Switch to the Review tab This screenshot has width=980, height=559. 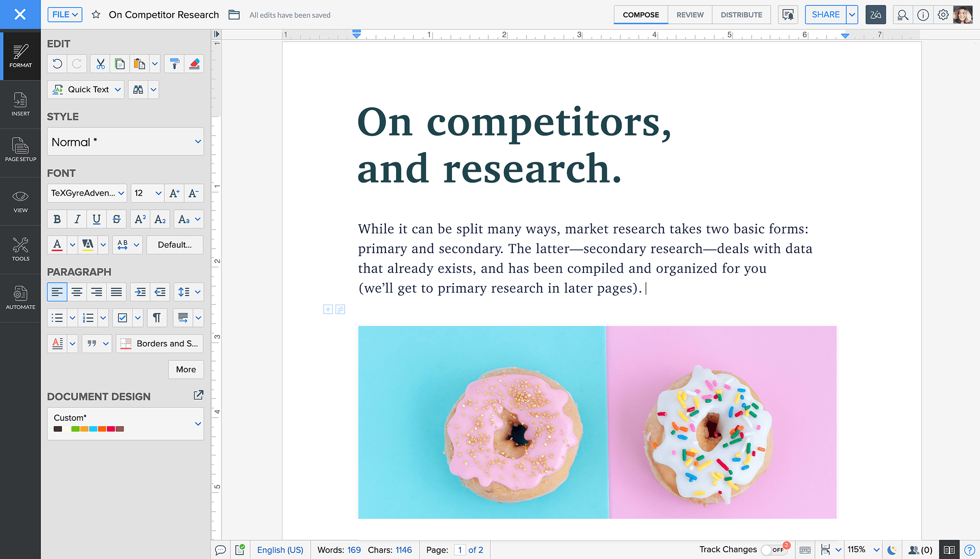tap(690, 15)
